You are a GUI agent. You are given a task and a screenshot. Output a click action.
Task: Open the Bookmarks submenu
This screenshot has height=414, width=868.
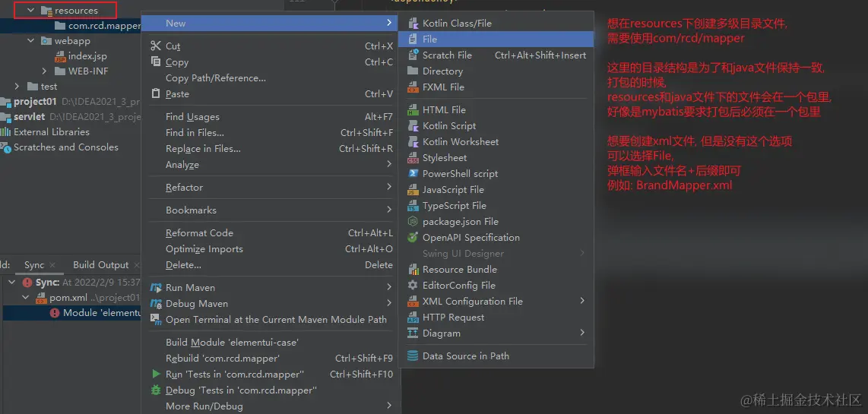[x=271, y=210]
